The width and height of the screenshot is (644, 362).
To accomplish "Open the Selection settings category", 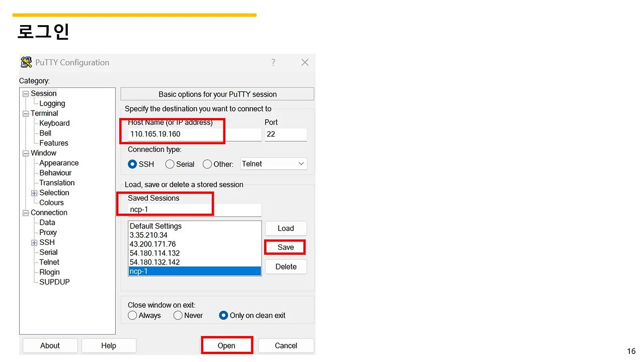I will [x=54, y=193].
